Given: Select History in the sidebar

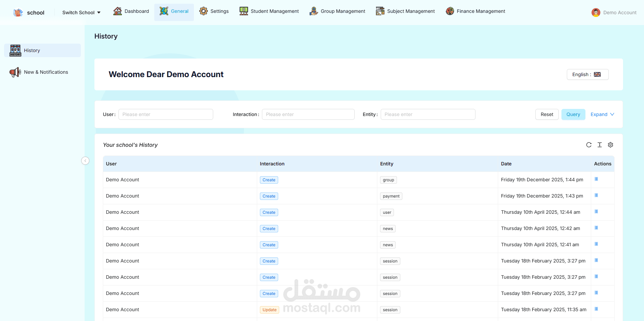Looking at the screenshot, I should [42, 50].
